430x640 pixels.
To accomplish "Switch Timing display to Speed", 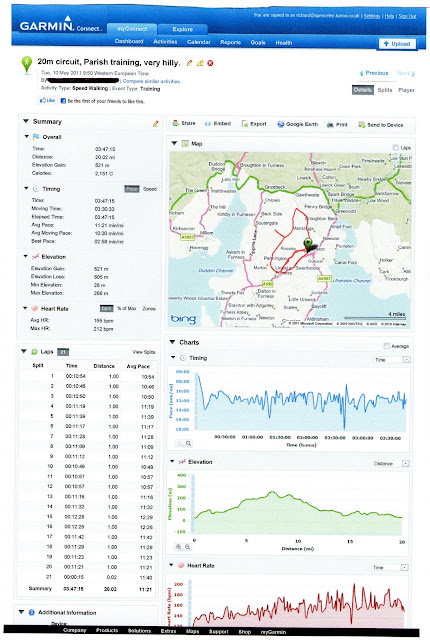I will [x=150, y=189].
